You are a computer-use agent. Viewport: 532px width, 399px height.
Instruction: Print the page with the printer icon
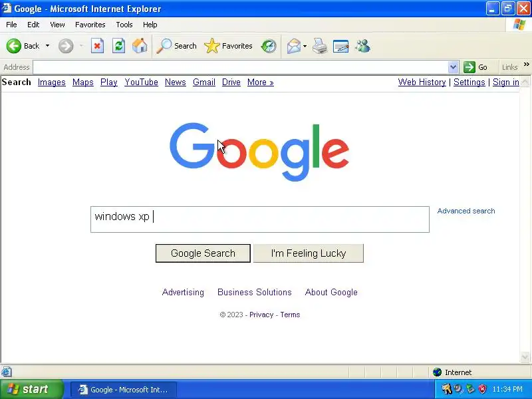pos(320,46)
